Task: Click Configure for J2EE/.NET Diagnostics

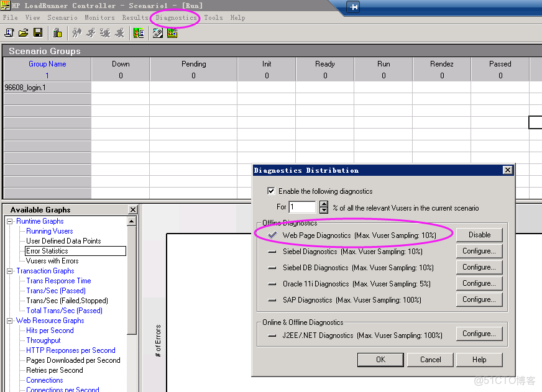Action: pyautogui.click(x=479, y=334)
